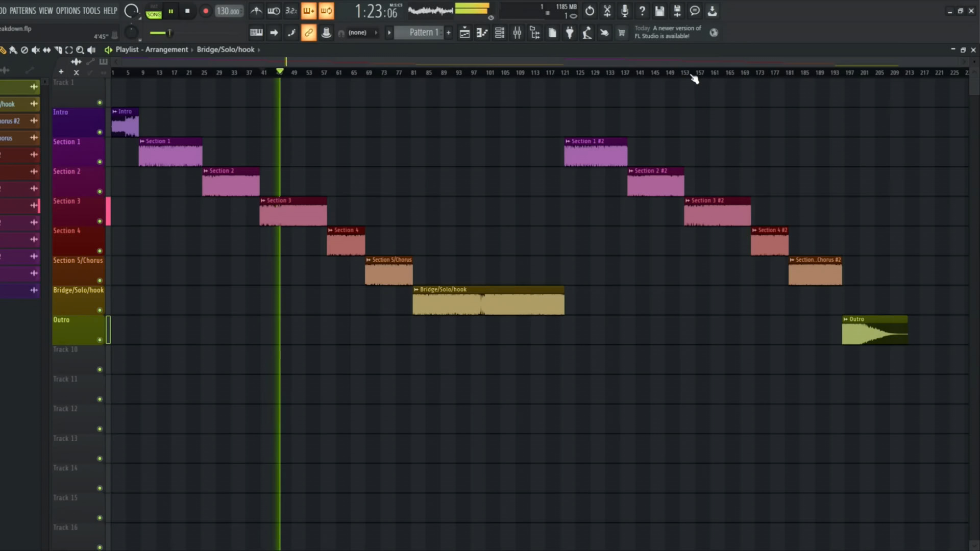This screenshot has height=551, width=980.
Task: Select the Delete tool in Playlist
Action: [24, 49]
